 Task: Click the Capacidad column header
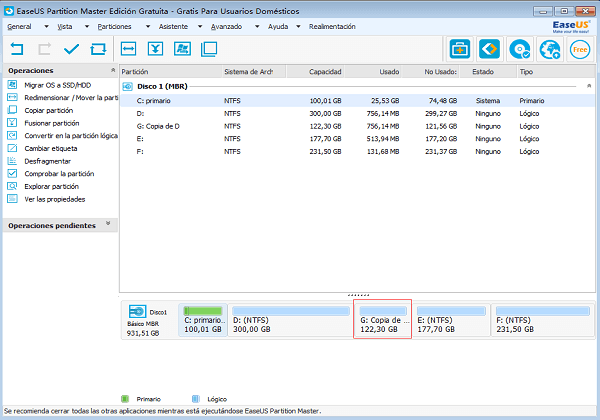click(324, 71)
